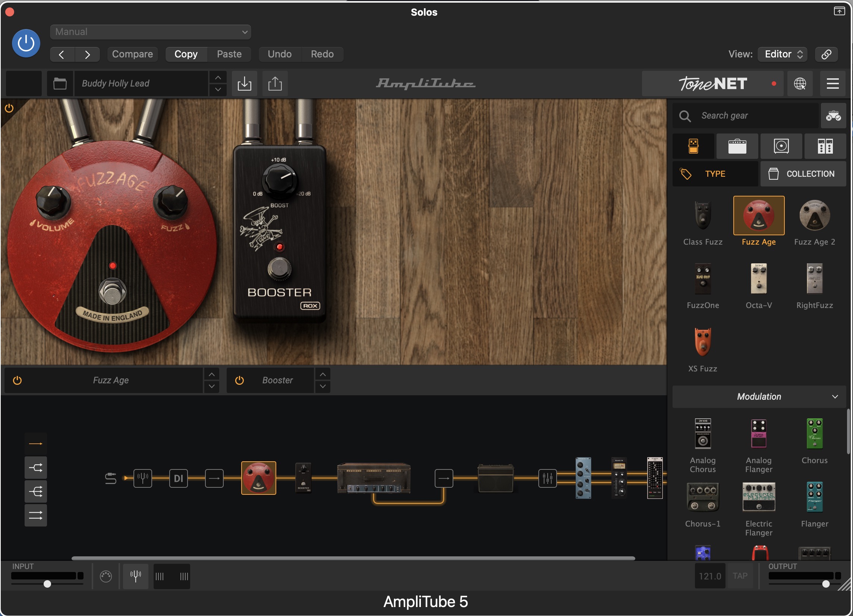
Task: Toggle Fuzz Age slot power button
Action: point(17,381)
